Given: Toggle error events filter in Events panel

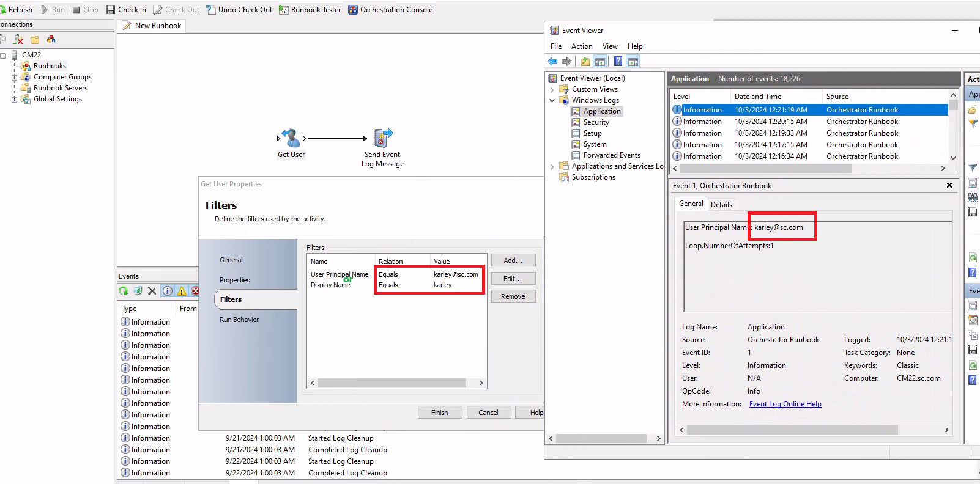Looking at the screenshot, I should pos(195,291).
